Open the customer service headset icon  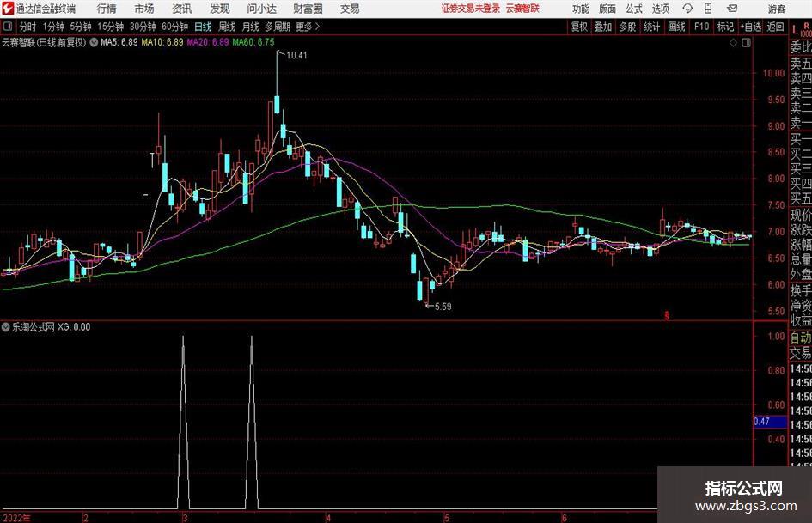coord(687,9)
